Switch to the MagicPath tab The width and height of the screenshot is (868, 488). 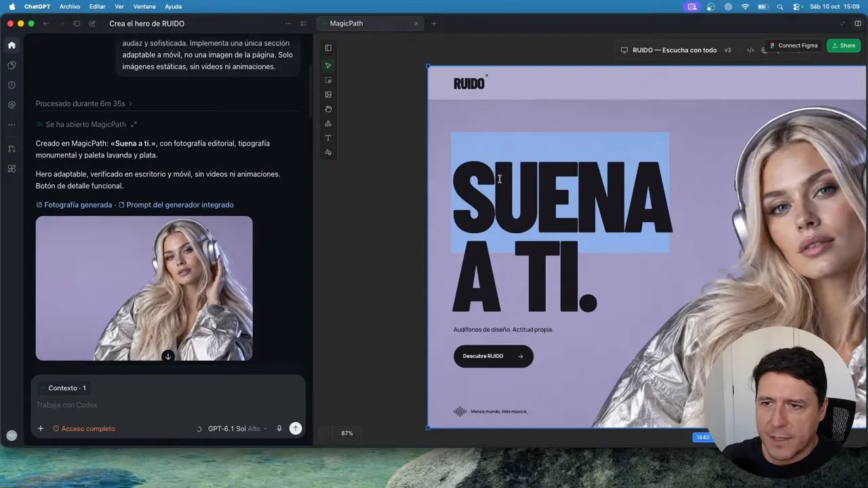[370, 24]
